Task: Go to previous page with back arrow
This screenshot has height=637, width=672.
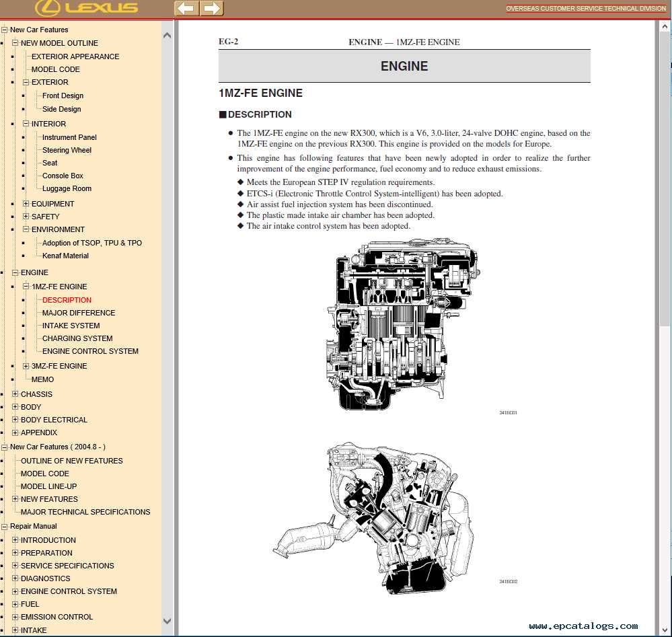Action: tap(186, 8)
